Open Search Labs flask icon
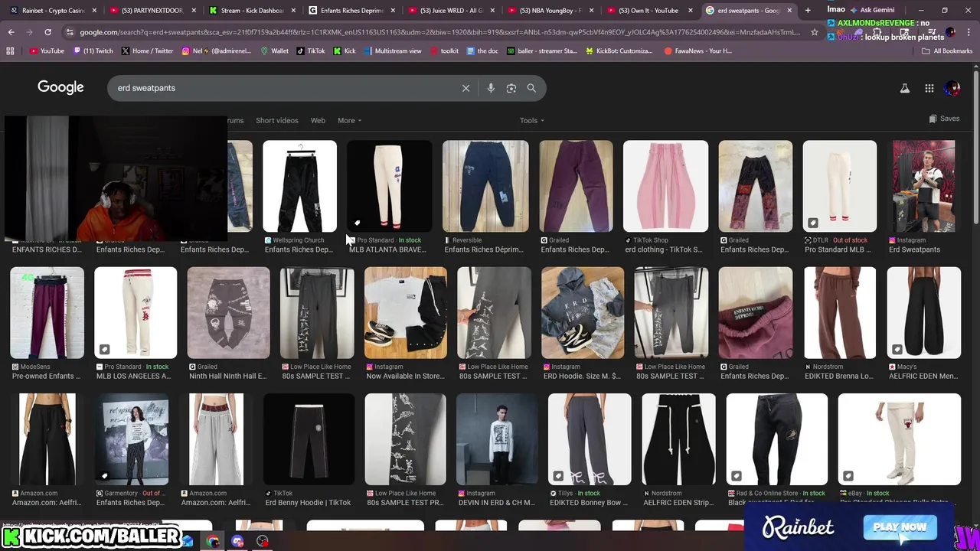 click(x=905, y=88)
